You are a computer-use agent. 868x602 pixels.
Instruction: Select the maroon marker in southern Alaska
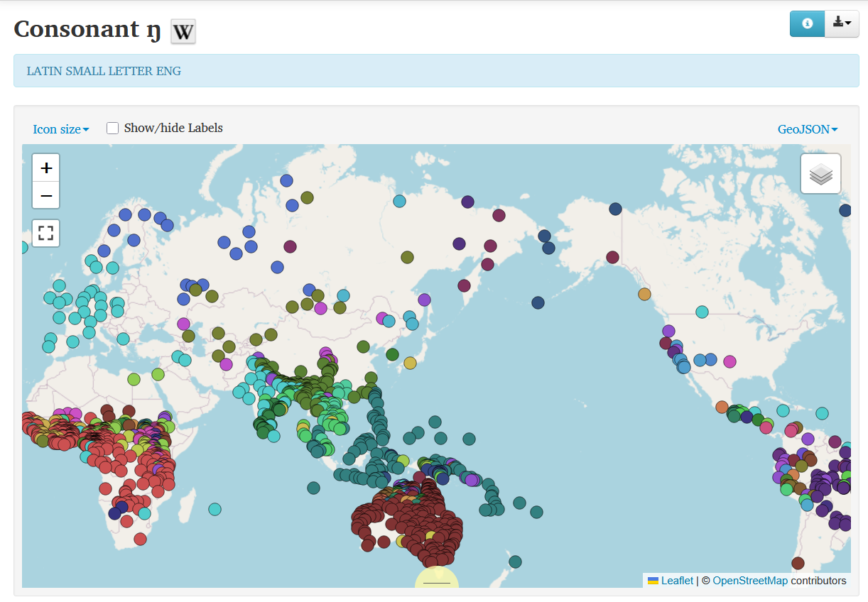click(612, 257)
